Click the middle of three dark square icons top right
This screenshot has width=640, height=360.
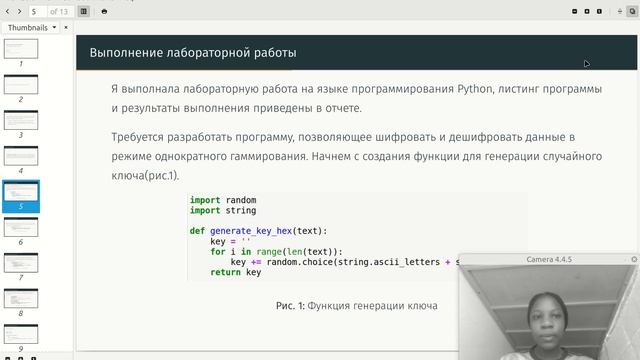587,11
